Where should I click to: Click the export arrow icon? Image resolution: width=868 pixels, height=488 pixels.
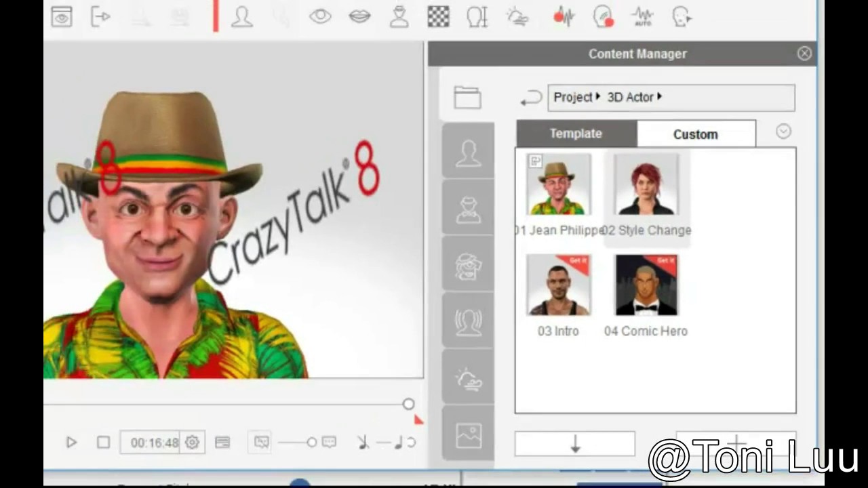[100, 17]
